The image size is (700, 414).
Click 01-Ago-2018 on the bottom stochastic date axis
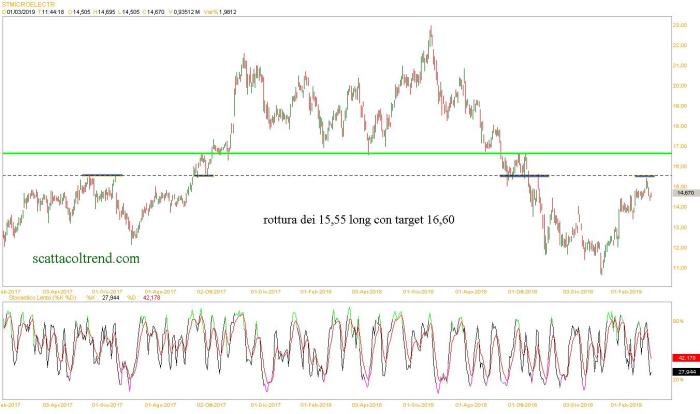(x=471, y=405)
